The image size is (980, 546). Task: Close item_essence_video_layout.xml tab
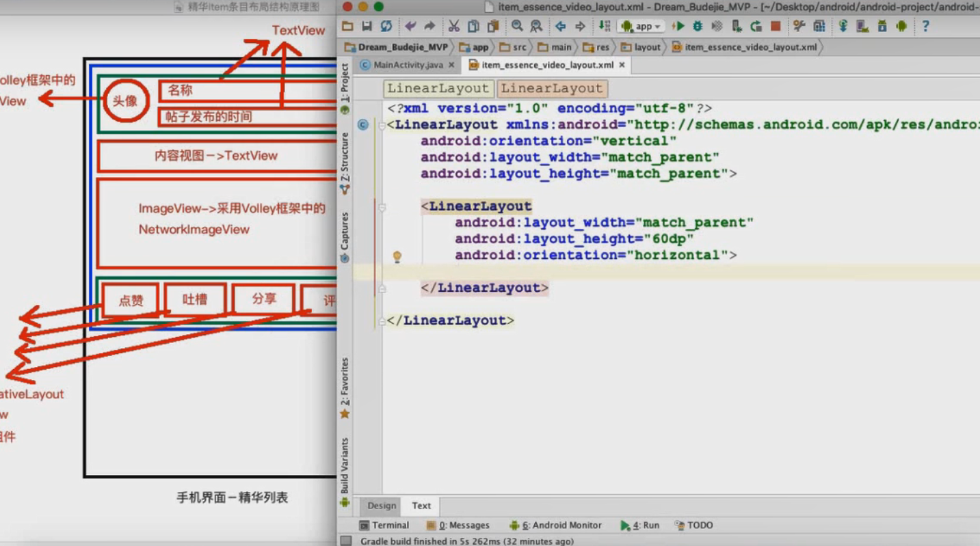point(622,65)
